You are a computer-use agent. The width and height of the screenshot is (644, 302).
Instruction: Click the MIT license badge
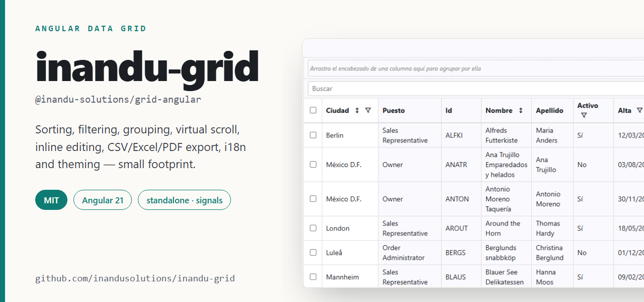click(51, 200)
